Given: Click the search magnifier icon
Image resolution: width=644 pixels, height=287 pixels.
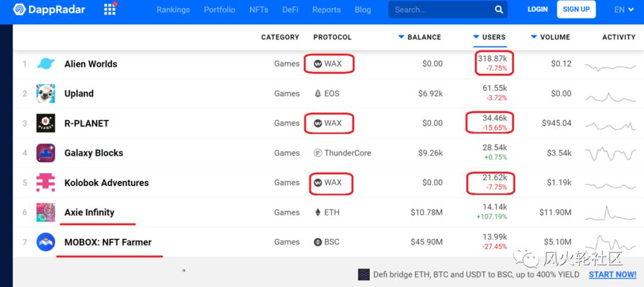Looking at the screenshot, I should (x=499, y=10).
